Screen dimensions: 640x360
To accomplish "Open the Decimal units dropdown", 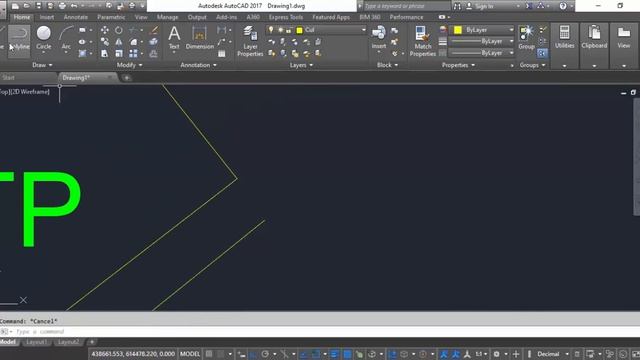I will pos(553,354).
